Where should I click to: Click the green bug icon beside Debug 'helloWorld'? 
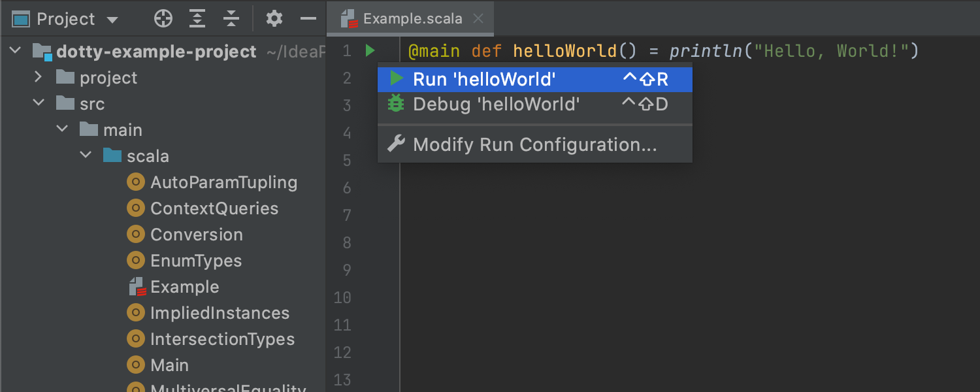396,104
